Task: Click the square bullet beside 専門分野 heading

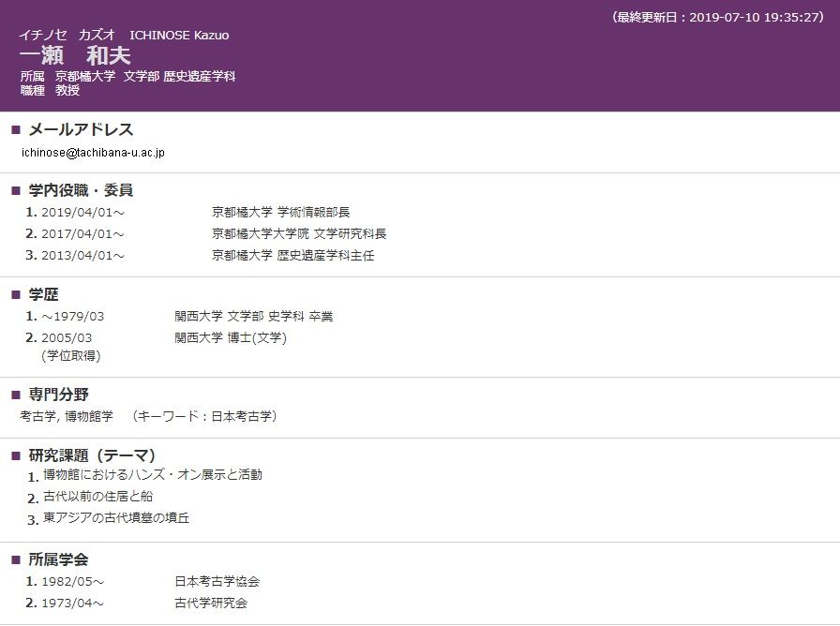Action: click(15, 395)
